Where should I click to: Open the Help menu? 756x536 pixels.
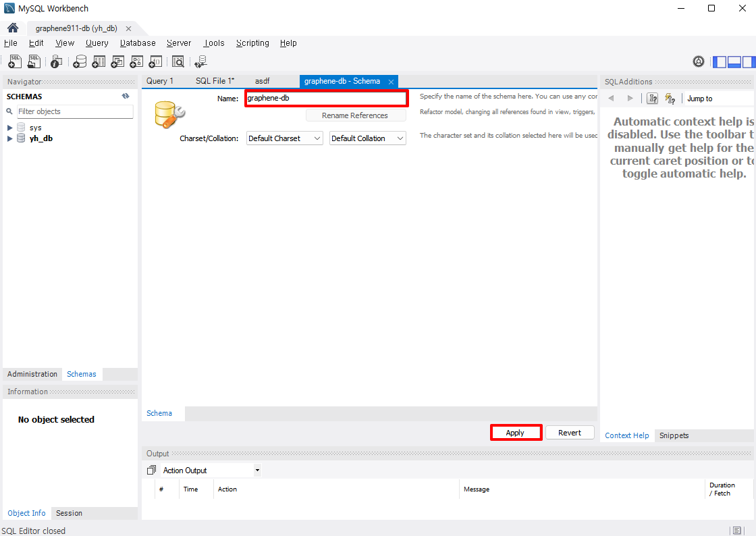288,43
